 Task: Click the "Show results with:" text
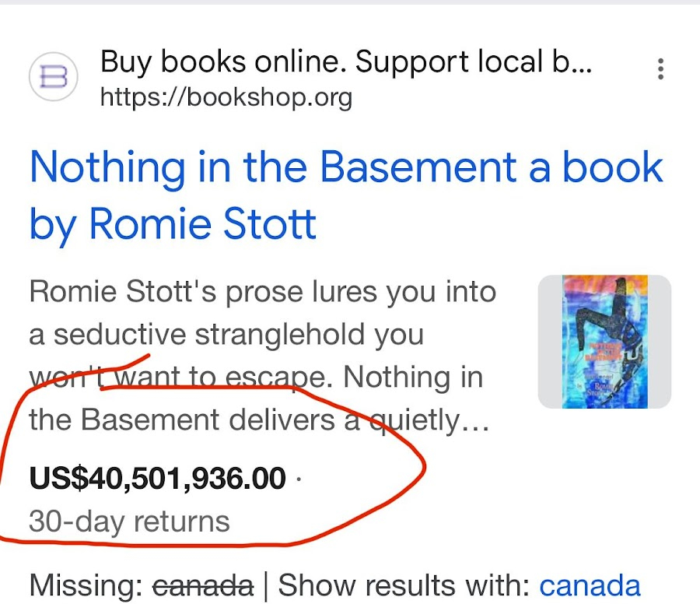404,585
